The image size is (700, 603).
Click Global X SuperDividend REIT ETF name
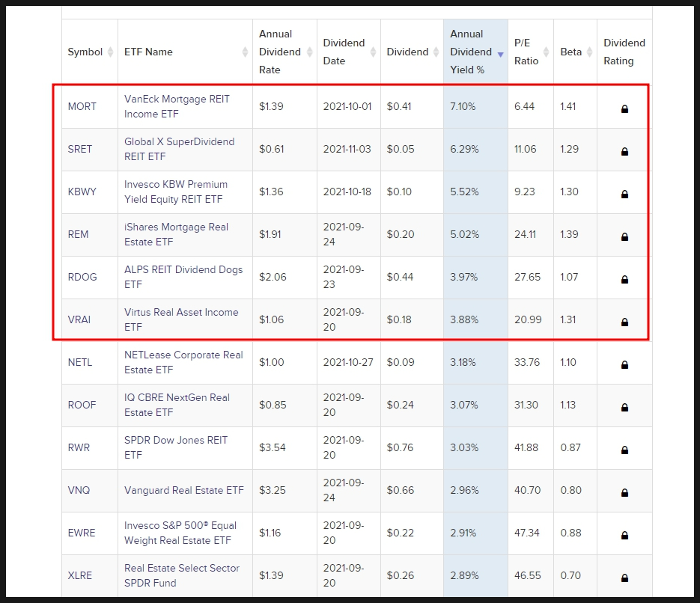coord(179,149)
